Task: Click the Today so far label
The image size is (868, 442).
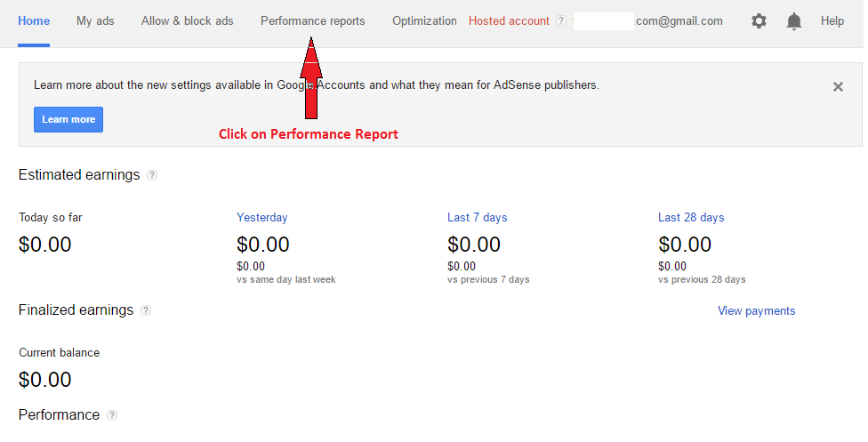Action: (x=51, y=218)
